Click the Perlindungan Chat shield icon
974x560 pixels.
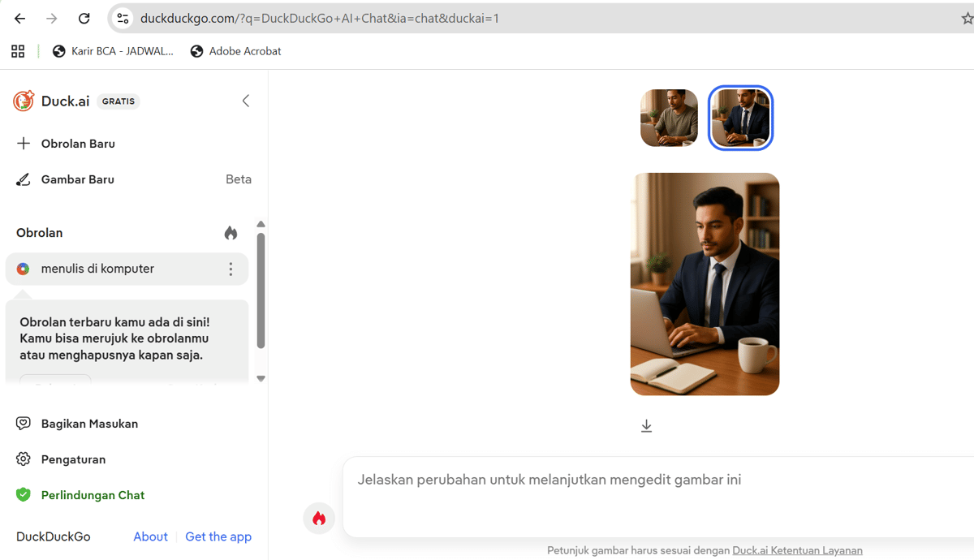[24, 494]
